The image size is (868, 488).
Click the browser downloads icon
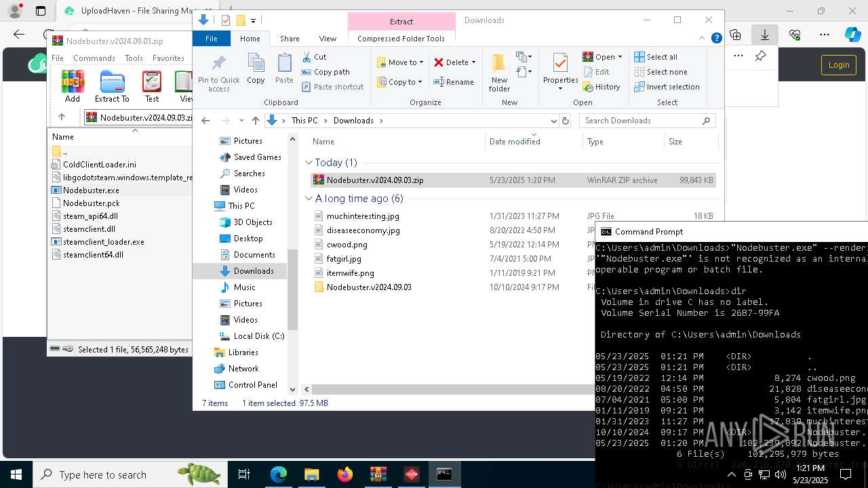coord(765,35)
